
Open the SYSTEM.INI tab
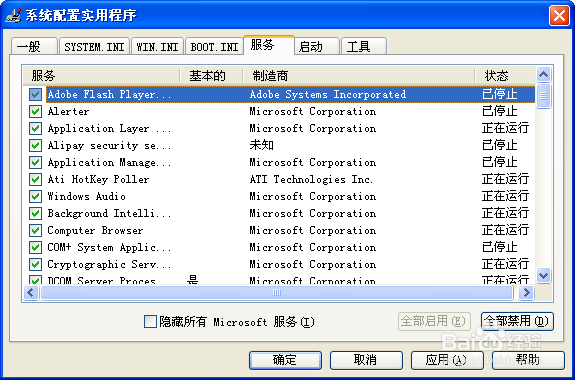(94, 47)
